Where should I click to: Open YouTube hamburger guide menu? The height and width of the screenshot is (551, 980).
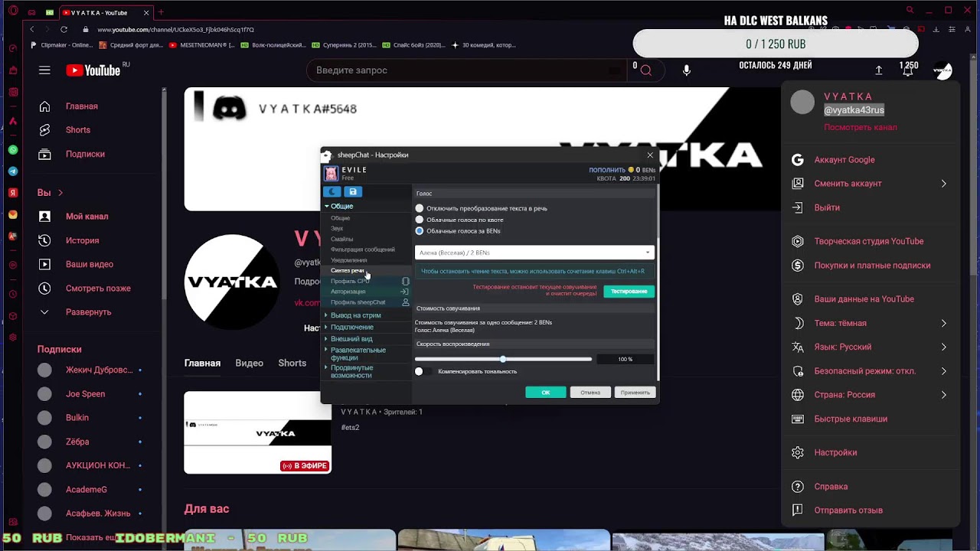point(44,70)
